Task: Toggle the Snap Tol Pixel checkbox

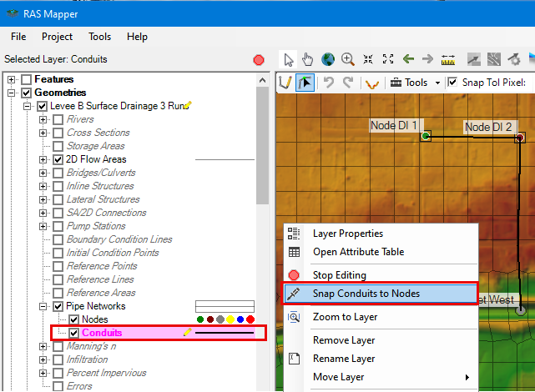Action: [x=452, y=83]
